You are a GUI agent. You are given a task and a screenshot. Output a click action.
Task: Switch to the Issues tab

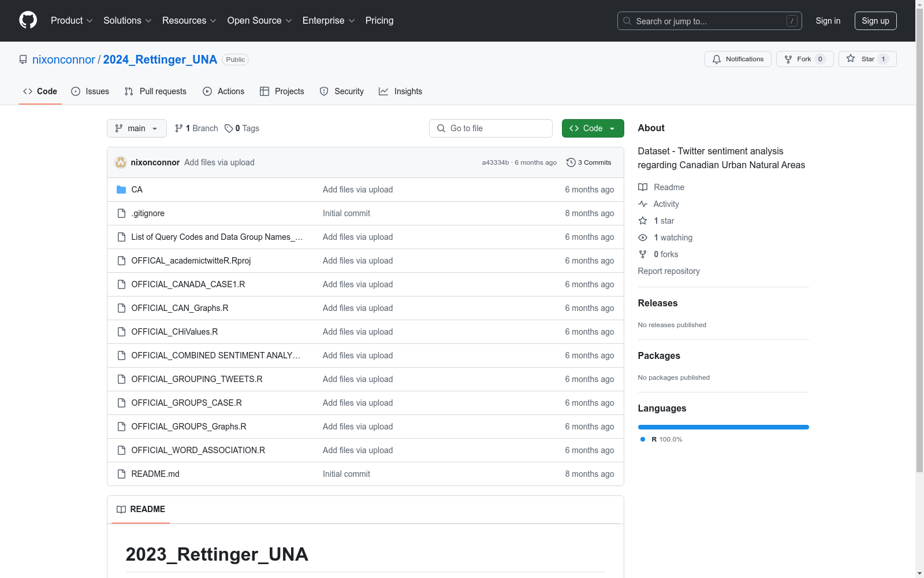click(x=90, y=91)
